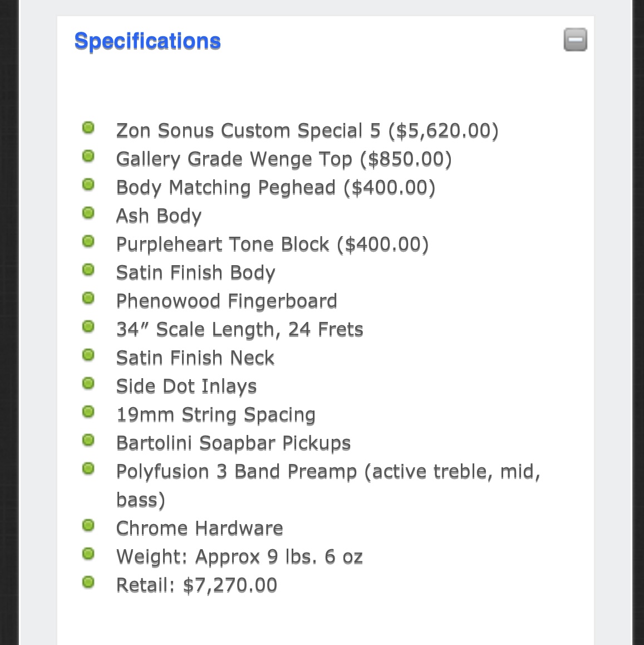Click the Weight: Approx 9 lbs. 6 oz line
The image size is (644, 645).
239,556
